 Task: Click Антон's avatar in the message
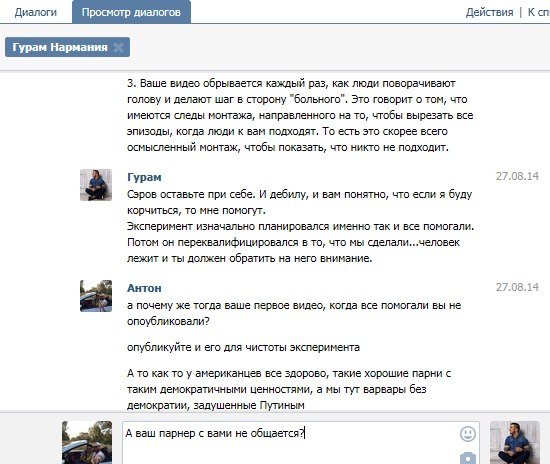[96, 296]
